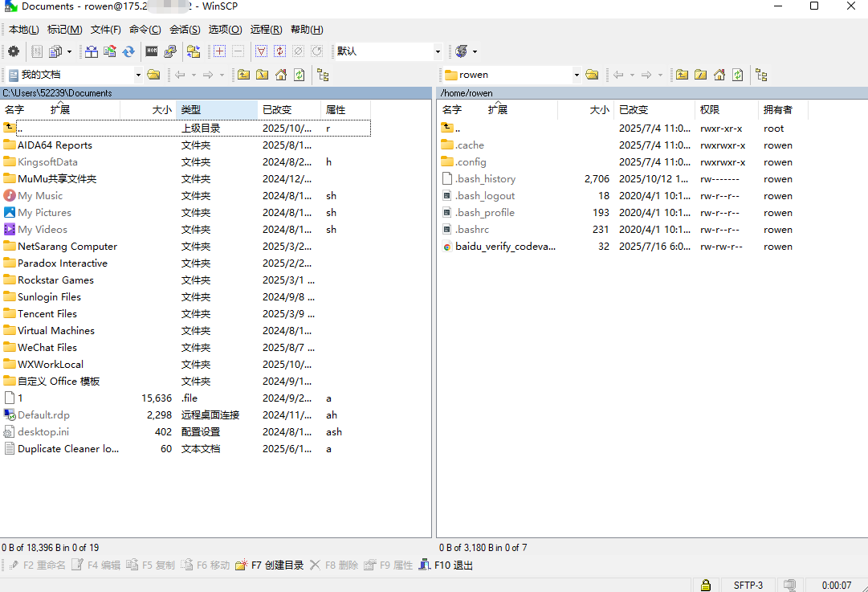Open the filter dialog using the funnel icon
The width and height of the screenshot is (868, 592).
coord(261,51)
